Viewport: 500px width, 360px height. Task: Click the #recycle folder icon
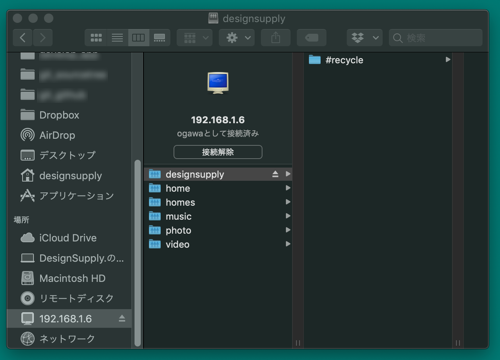(x=314, y=60)
